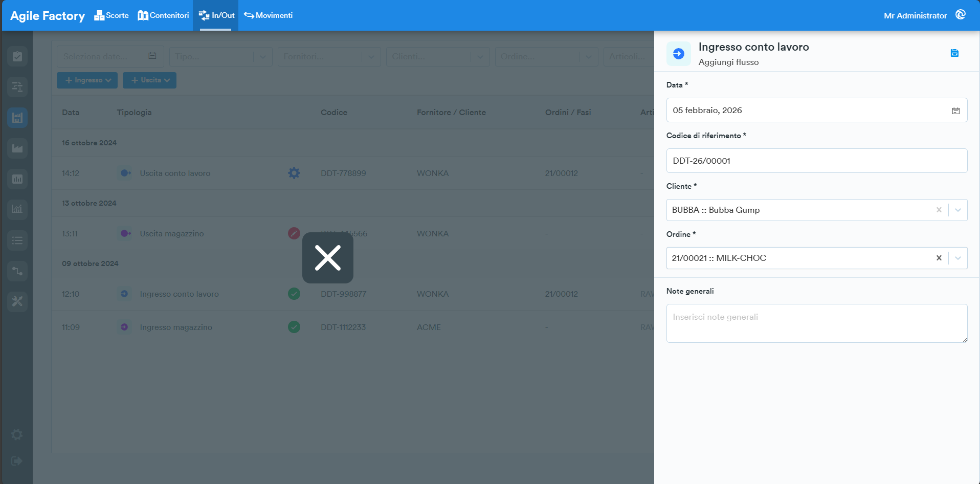
Task: Click the 14:12 time cell
Action: coord(71,173)
